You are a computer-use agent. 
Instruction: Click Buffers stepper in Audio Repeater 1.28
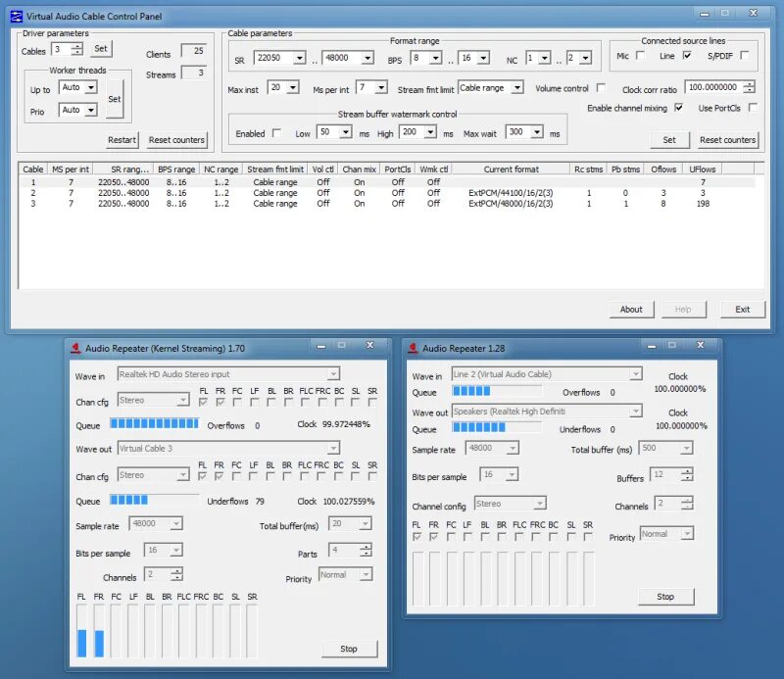(688, 474)
